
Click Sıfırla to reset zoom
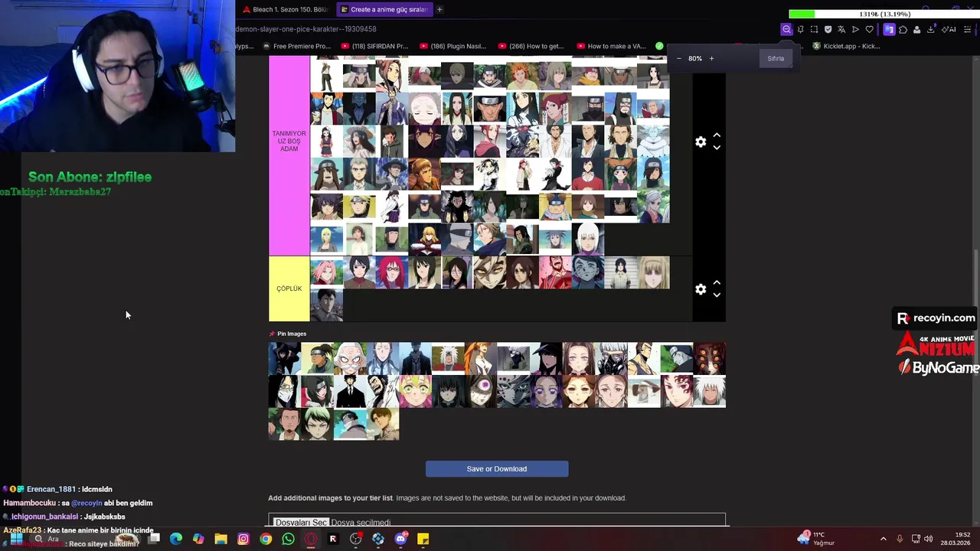776,58
